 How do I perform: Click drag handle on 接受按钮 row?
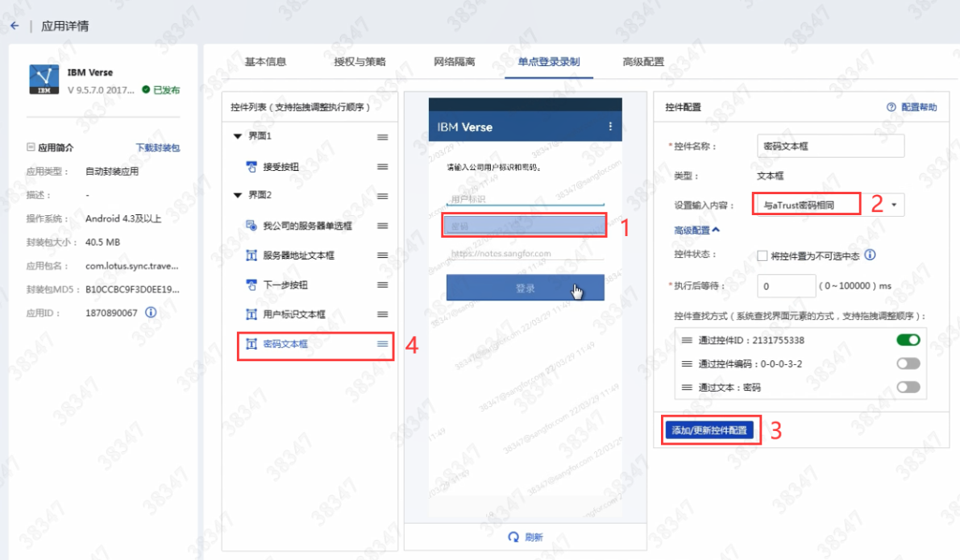click(x=383, y=167)
